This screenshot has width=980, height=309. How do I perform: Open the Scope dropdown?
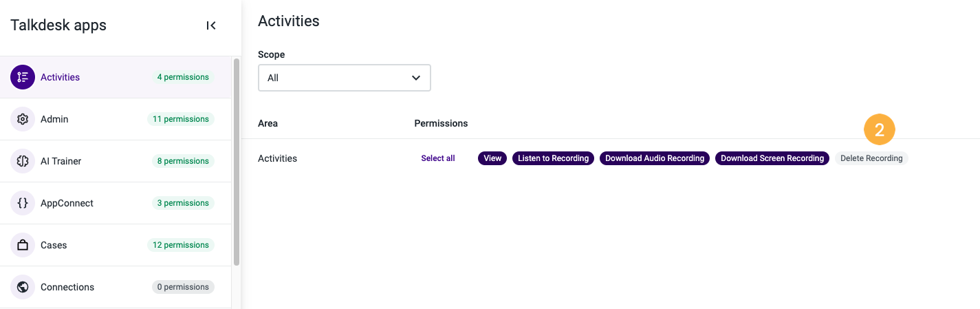(x=345, y=78)
